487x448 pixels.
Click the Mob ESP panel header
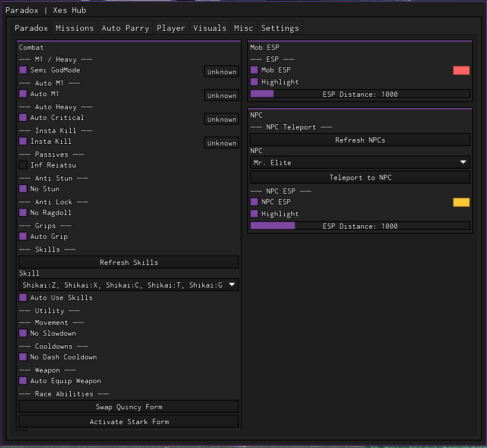coord(265,48)
